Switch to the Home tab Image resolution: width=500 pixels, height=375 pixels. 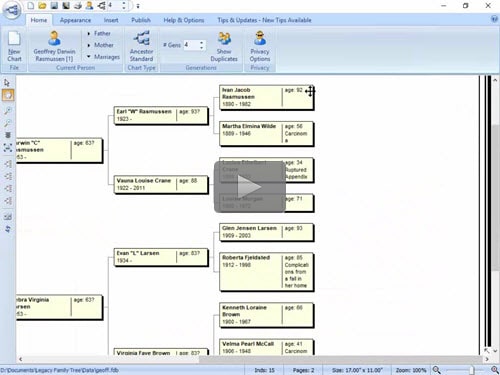[39, 20]
